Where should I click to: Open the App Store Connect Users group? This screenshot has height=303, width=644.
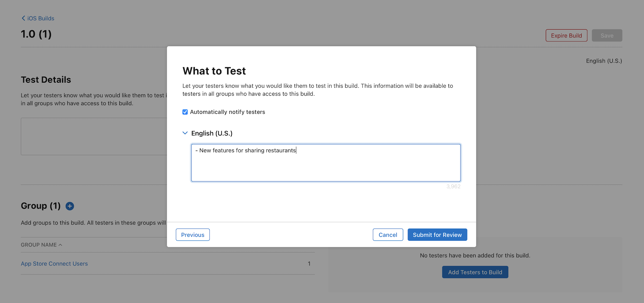(54, 264)
